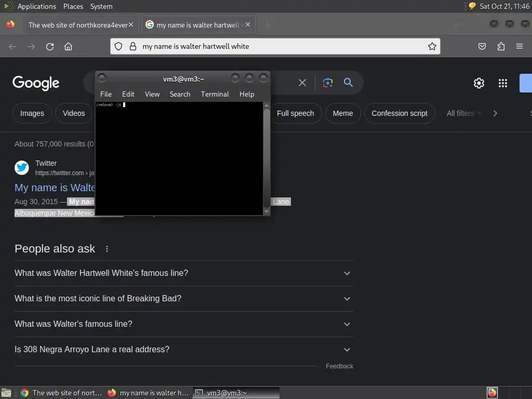
Task: Click into the terminal command area
Action: pyautogui.click(x=179, y=158)
